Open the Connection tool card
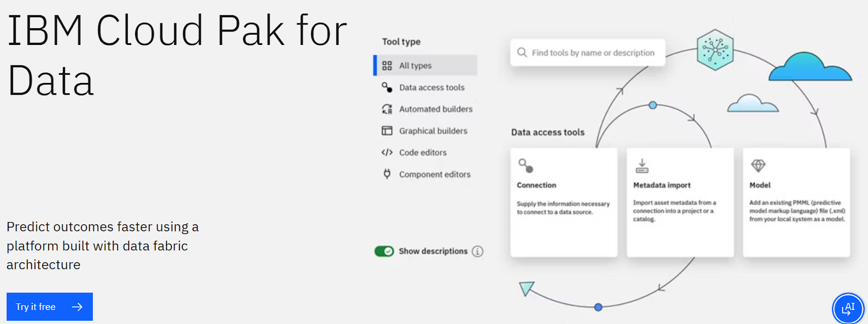868x324 pixels. click(564, 203)
